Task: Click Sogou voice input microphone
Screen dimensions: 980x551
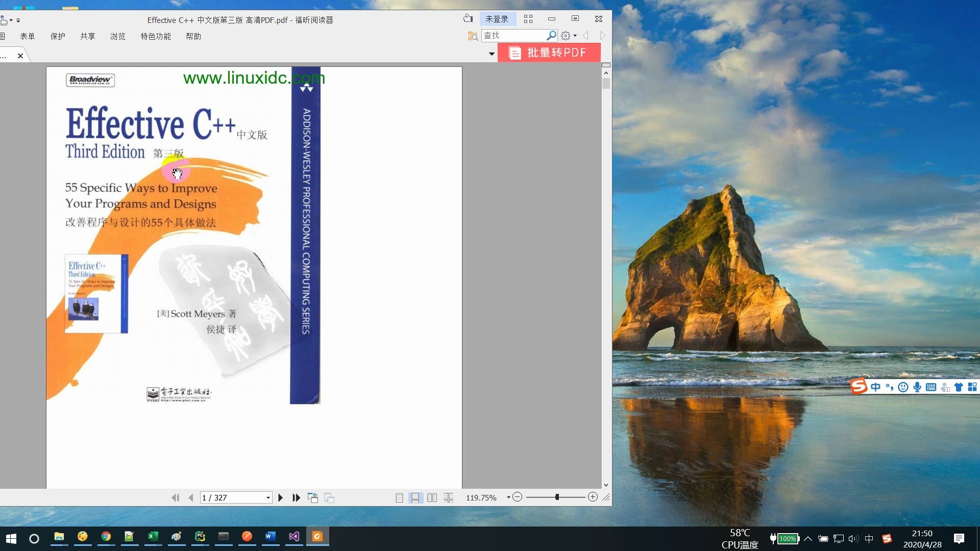Action: pyautogui.click(x=917, y=387)
